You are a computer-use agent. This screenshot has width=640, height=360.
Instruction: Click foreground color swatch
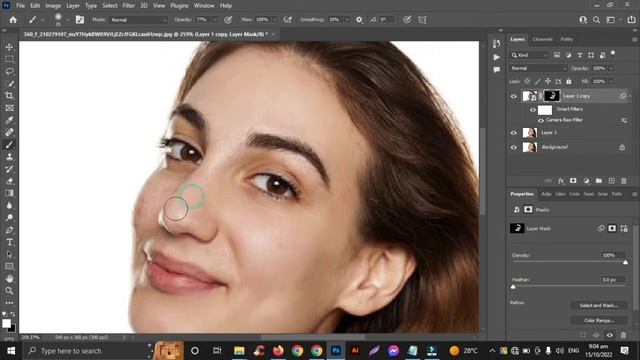pos(6,324)
